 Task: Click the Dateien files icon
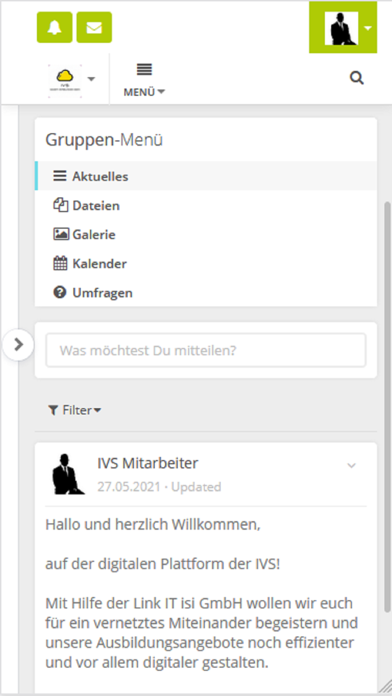coord(60,206)
